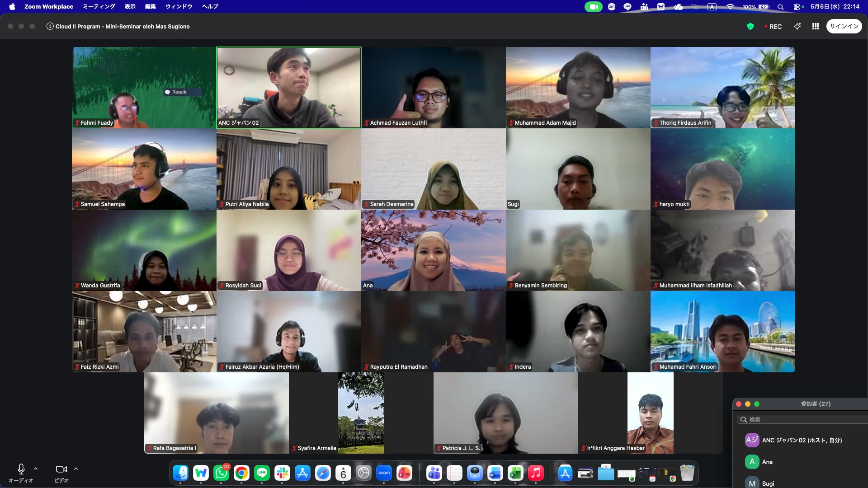Image resolution: width=868 pixels, height=488 pixels.
Task: Select the ANC ジャパン02 video tile
Action: pos(289,88)
